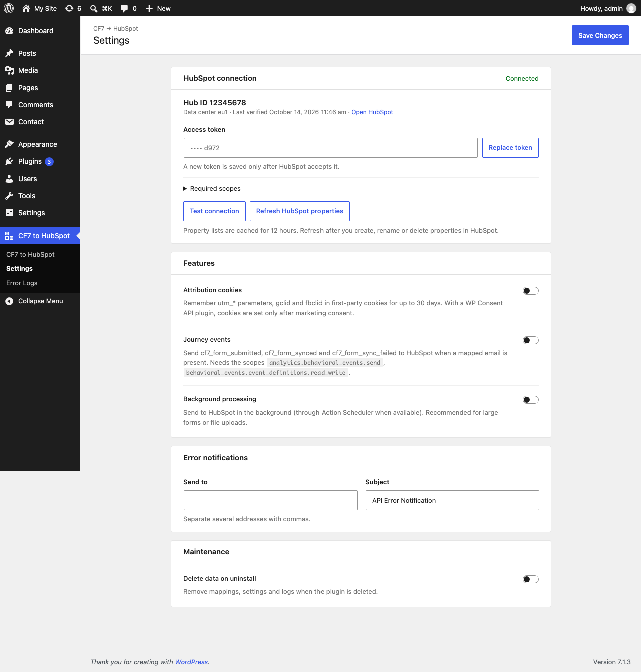Screen dimensions: 641x672
Task: Click the Appearance brush icon
Action: 9,144
